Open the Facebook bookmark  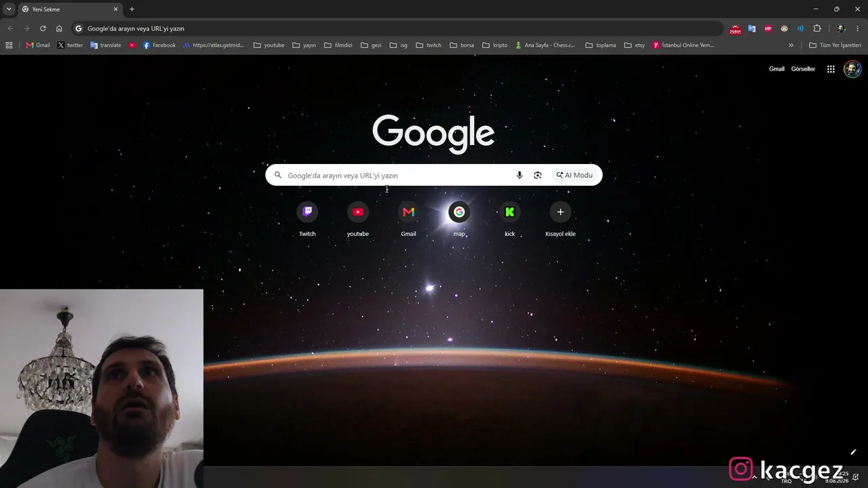click(x=159, y=45)
